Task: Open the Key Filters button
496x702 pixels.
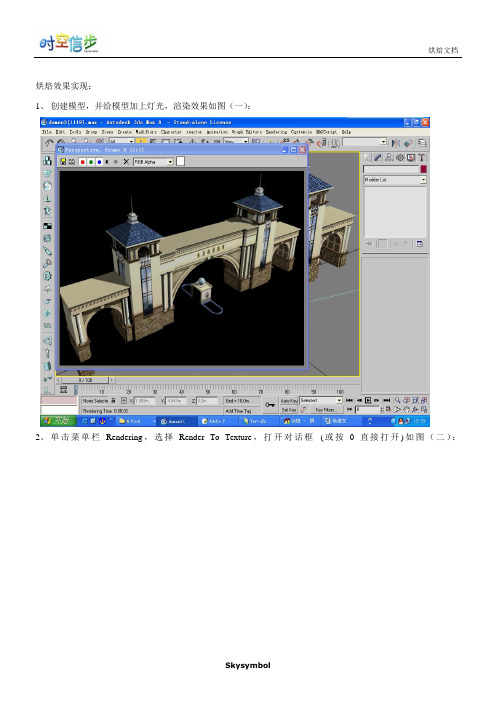Action: 325,410
